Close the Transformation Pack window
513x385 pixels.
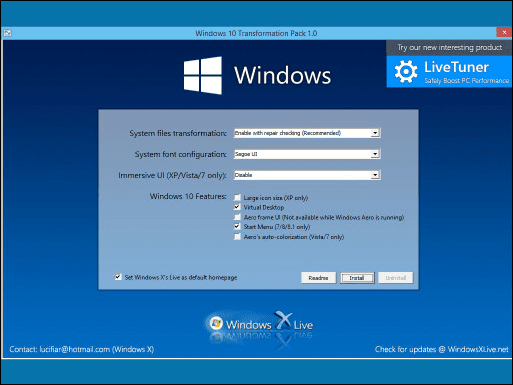504,32
